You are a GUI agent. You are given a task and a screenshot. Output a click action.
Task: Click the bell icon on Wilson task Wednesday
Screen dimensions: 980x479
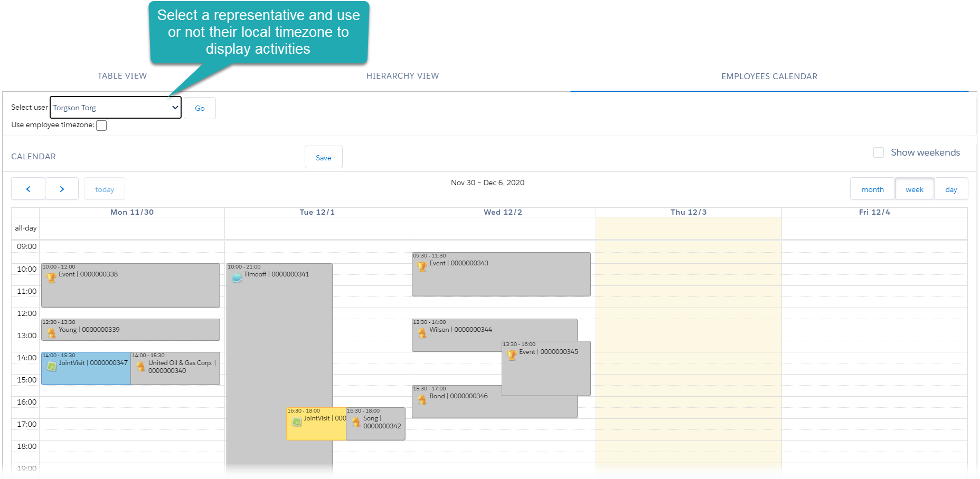coord(421,333)
